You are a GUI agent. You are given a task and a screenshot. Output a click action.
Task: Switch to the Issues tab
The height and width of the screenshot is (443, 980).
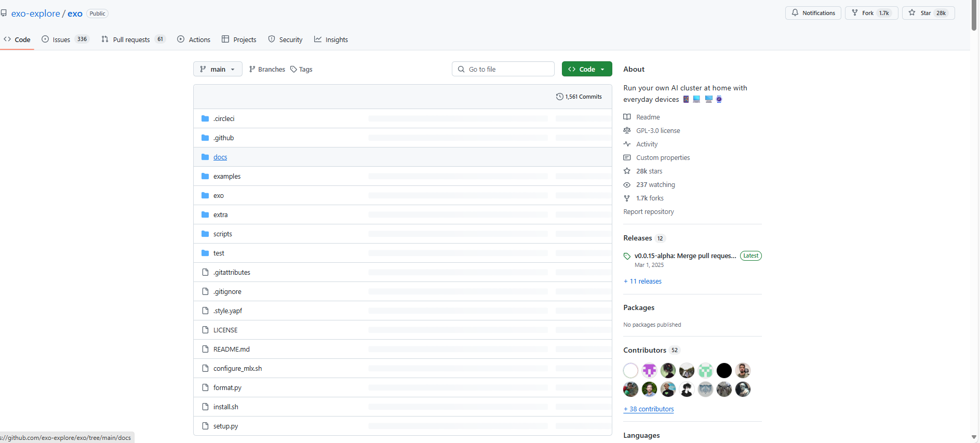[65, 39]
